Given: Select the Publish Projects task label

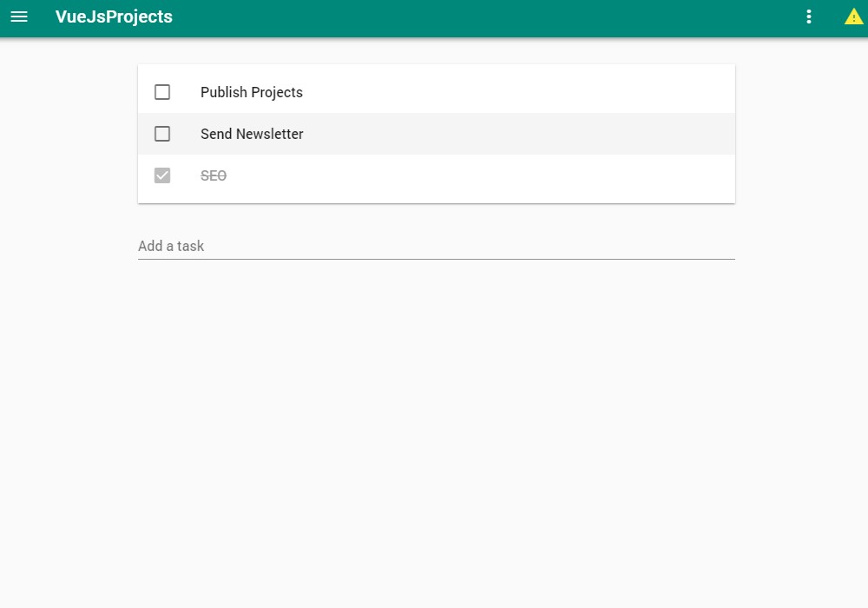Looking at the screenshot, I should pos(252,92).
